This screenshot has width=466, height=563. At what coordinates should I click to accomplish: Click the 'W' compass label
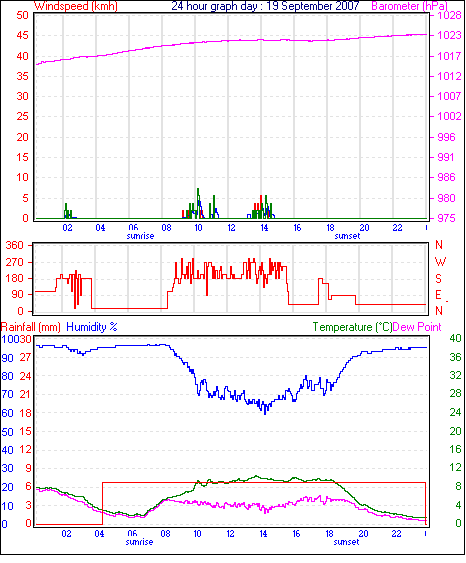point(440,262)
